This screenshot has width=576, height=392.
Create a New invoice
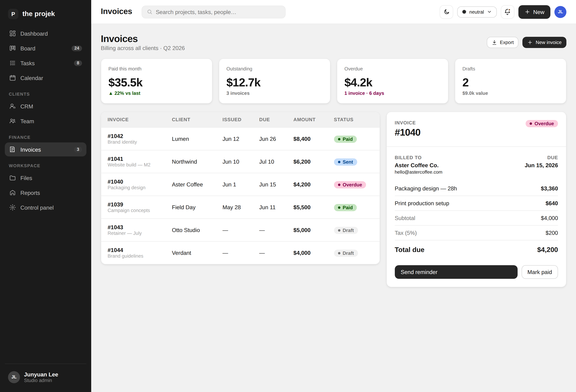pos(544,42)
